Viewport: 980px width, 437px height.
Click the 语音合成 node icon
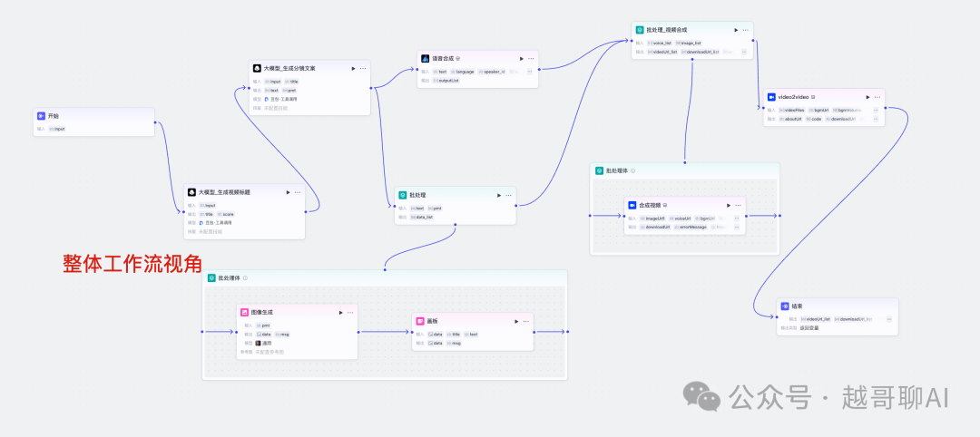point(426,58)
